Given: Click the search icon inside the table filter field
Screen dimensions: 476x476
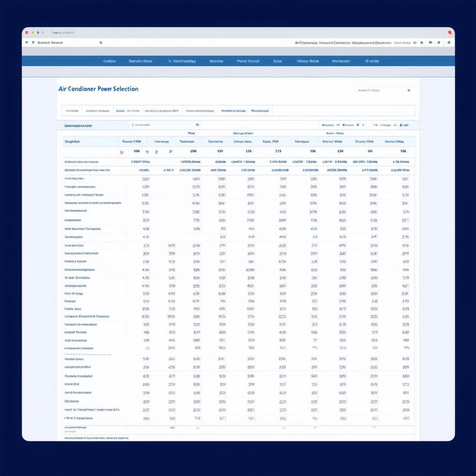Looking at the screenshot, I should [x=197, y=125].
